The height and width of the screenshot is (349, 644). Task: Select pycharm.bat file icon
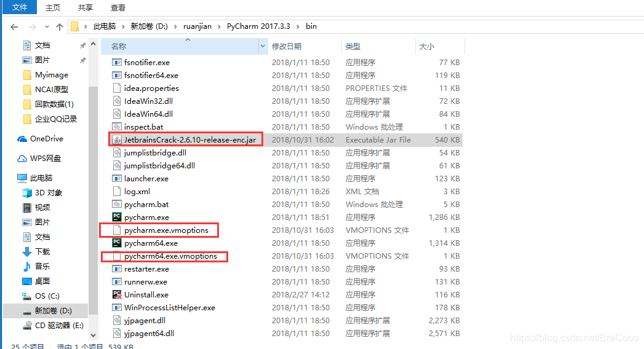point(117,205)
